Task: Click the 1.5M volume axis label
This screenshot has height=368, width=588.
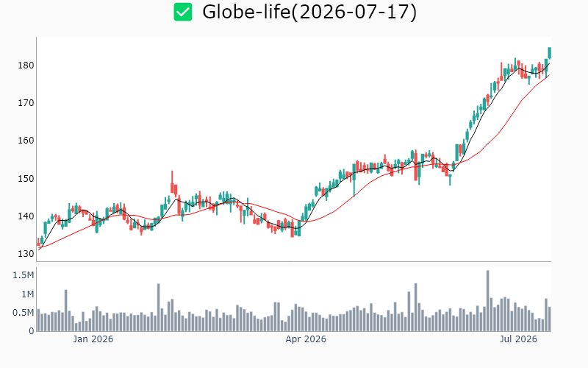Action: (24, 275)
